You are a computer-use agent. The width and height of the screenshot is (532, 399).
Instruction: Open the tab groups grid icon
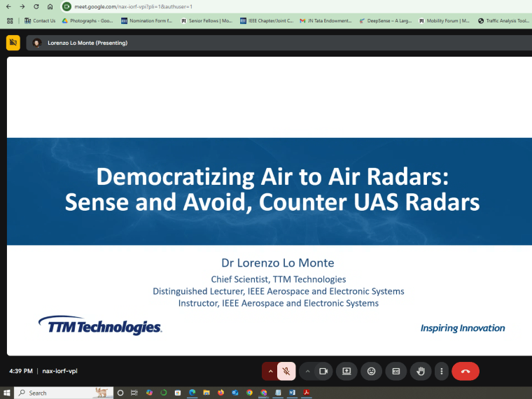point(10,21)
